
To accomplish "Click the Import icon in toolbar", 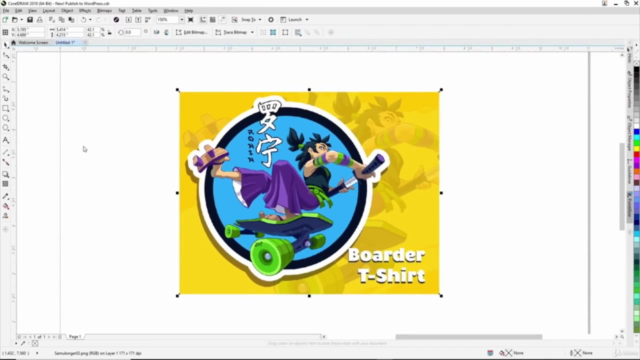I will click(128, 20).
